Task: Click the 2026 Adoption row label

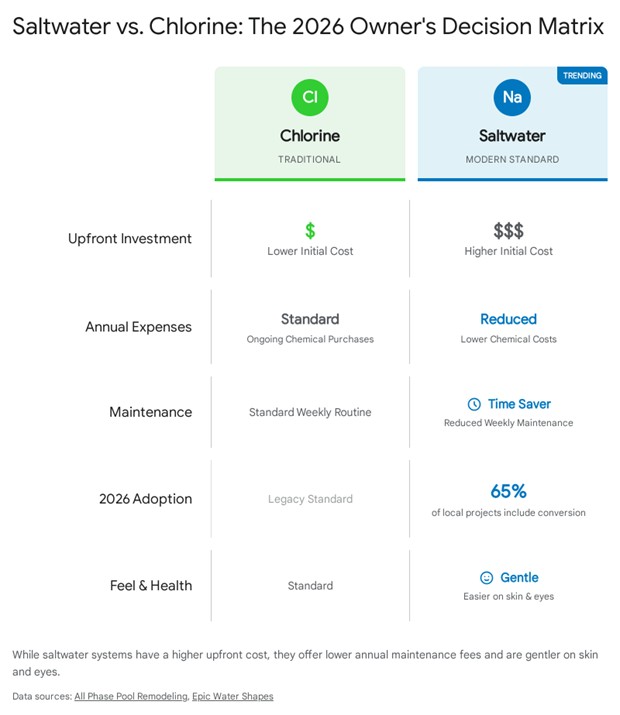Action: tap(145, 498)
